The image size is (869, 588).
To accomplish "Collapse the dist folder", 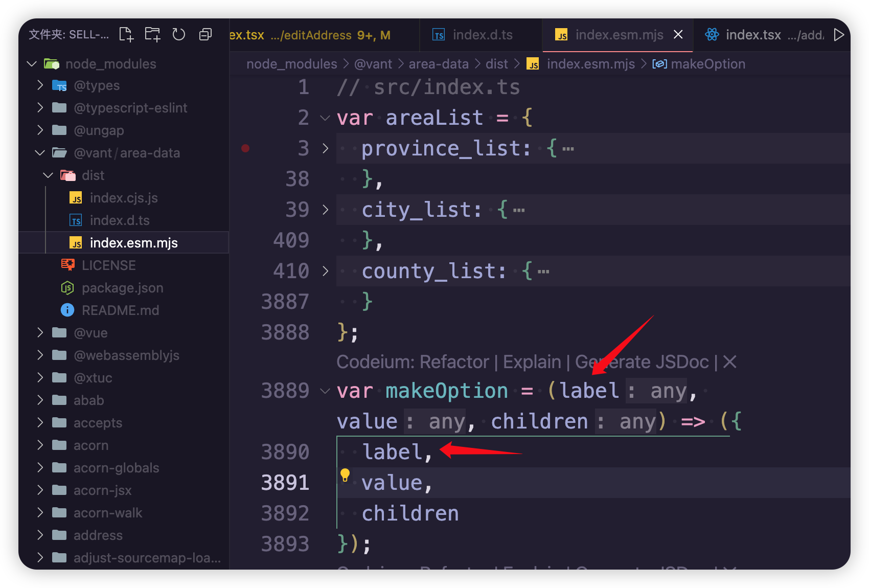I will [x=49, y=175].
